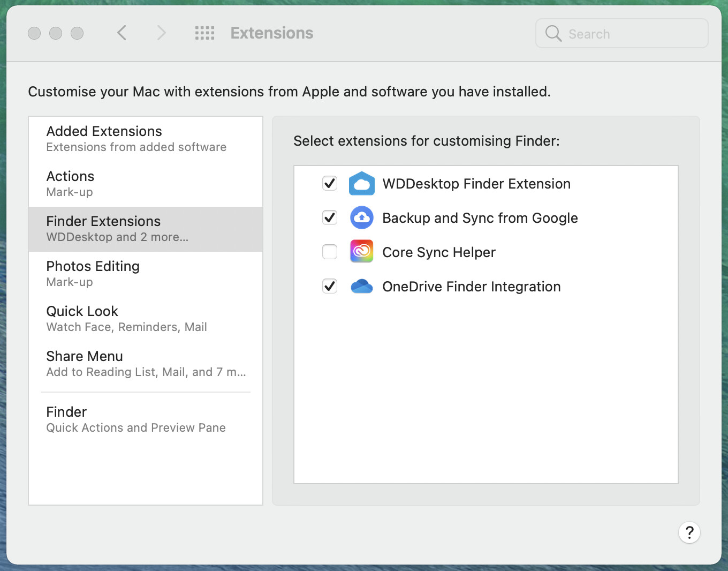Show all preferences with the grid icon

pos(204,33)
